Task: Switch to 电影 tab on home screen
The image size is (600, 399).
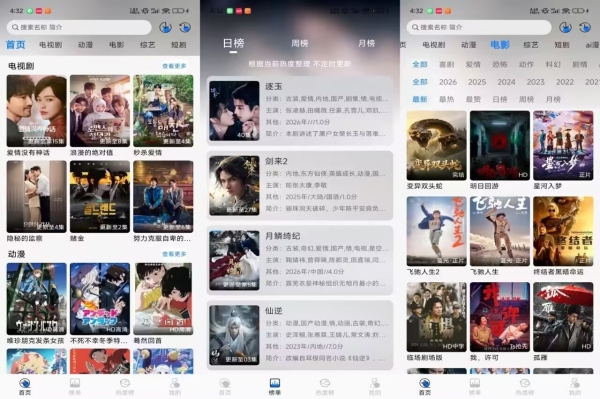Action: point(116,45)
